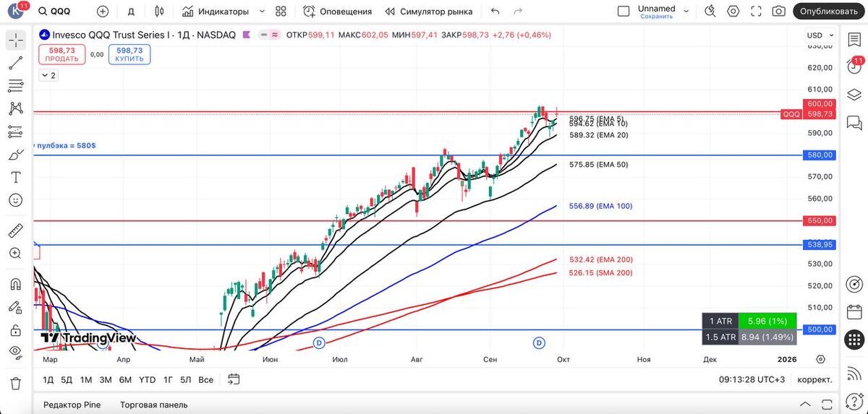This screenshot has height=414, width=868.
Task: Select the 3М date range
Action: pyautogui.click(x=106, y=379)
